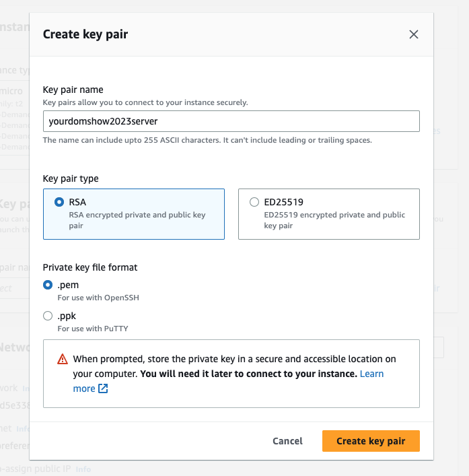The height and width of the screenshot is (476, 469).
Task: Click the 'Create key pair' dialog heading
Action: point(85,34)
